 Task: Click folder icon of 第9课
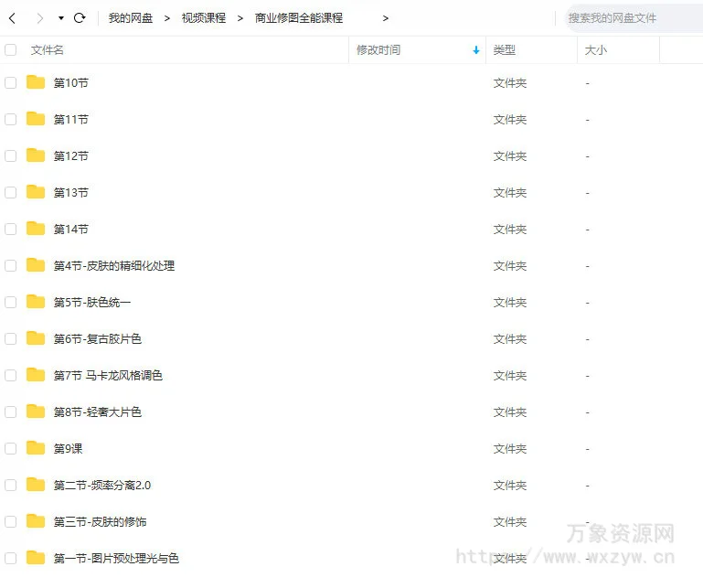pos(36,447)
